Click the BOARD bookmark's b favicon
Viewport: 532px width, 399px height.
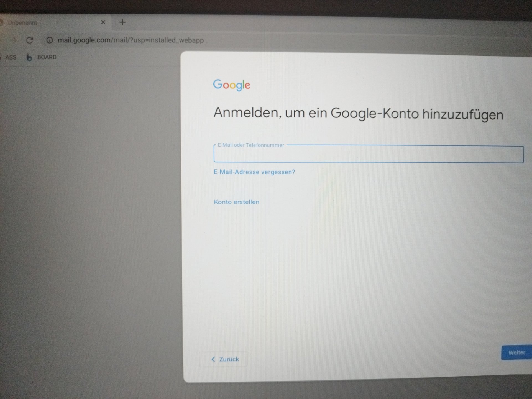tap(29, 57)
